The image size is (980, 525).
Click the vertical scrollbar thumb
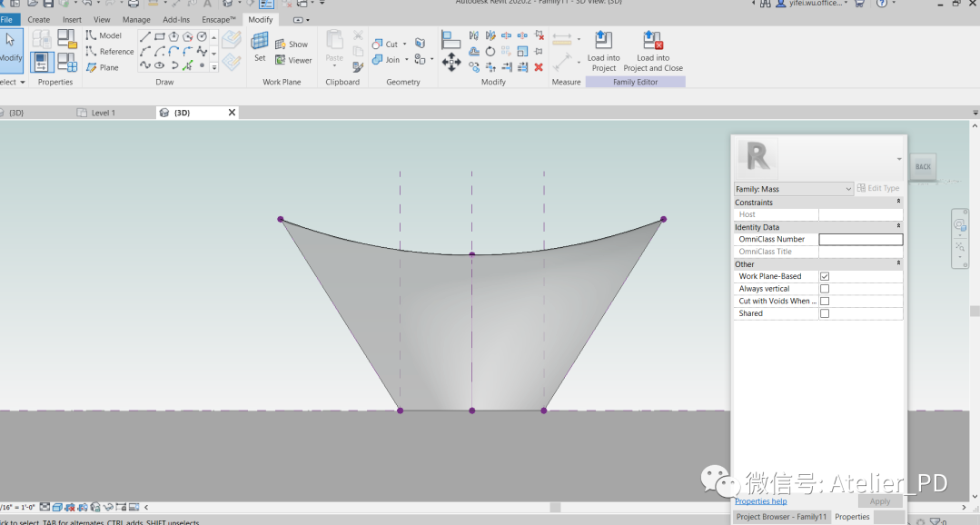point(975,311)
